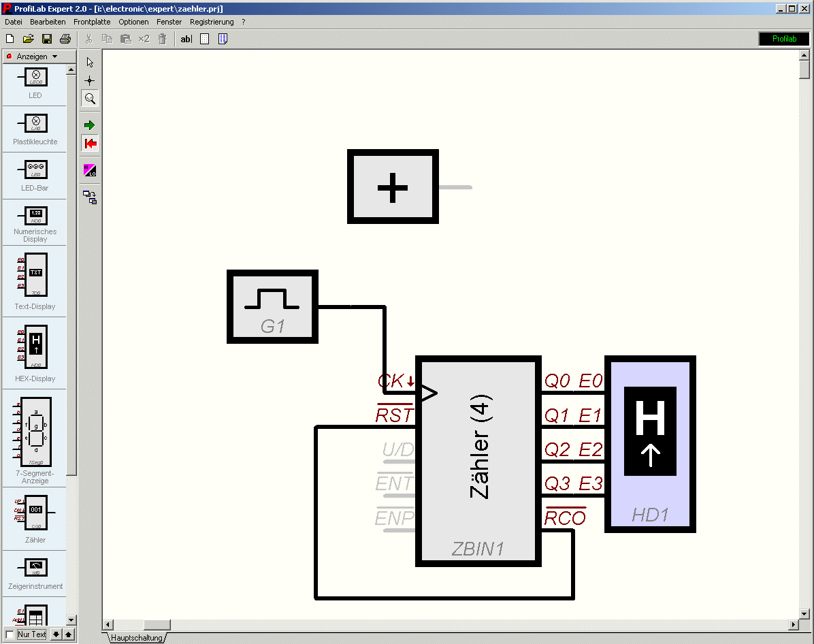The height and width of the screenshot is (644, 814).
Task: Click the component list scroll down arrow
Action: click(x=71, y=620)
